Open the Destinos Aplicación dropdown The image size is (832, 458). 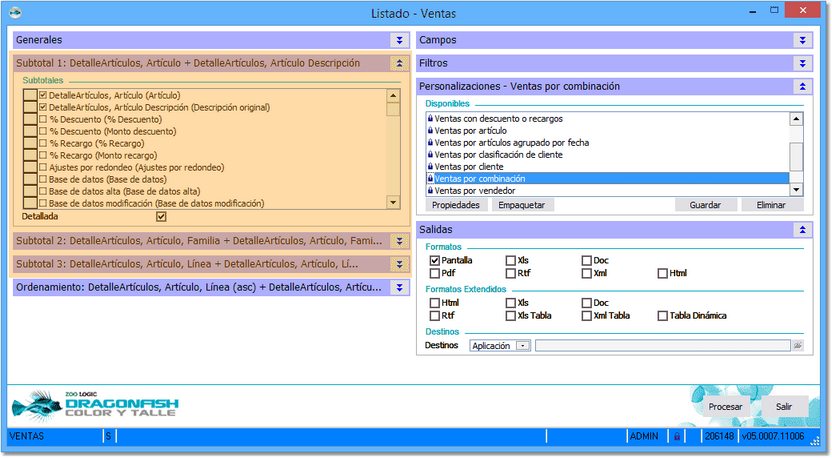coord(522,345)
